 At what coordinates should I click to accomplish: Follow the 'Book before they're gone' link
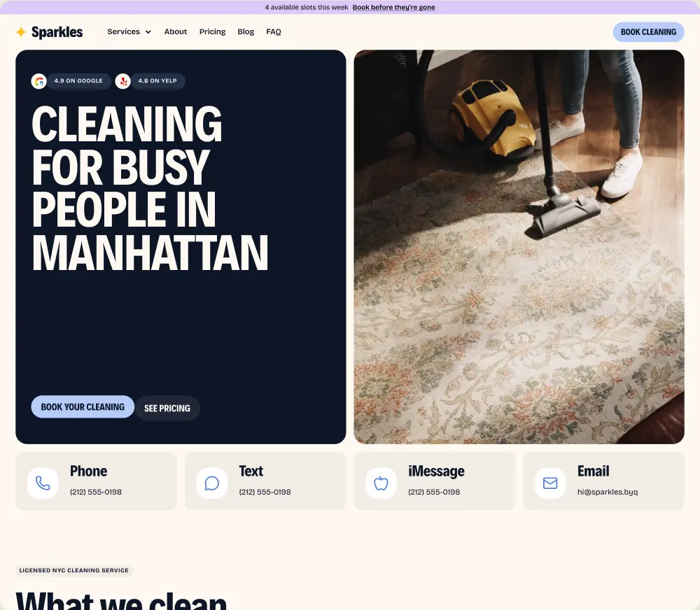point(393,7)
